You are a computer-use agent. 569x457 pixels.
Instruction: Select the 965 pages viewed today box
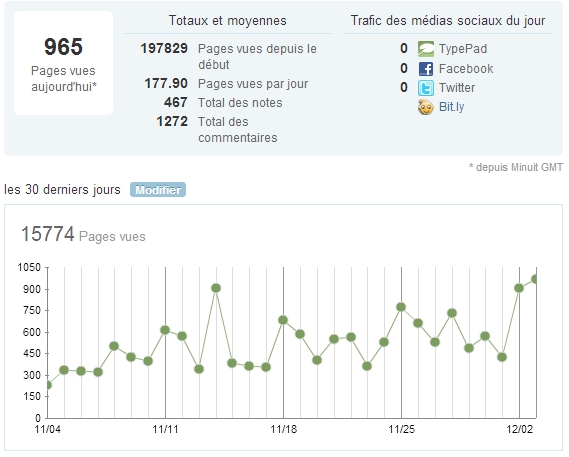click(64, 63)
